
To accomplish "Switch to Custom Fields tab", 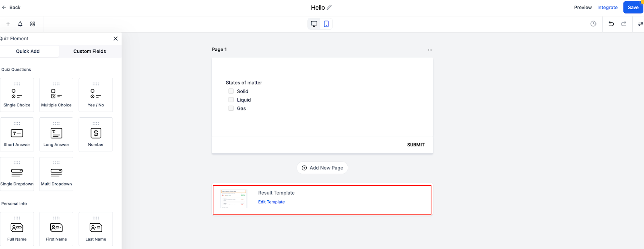I will (90, 51).
